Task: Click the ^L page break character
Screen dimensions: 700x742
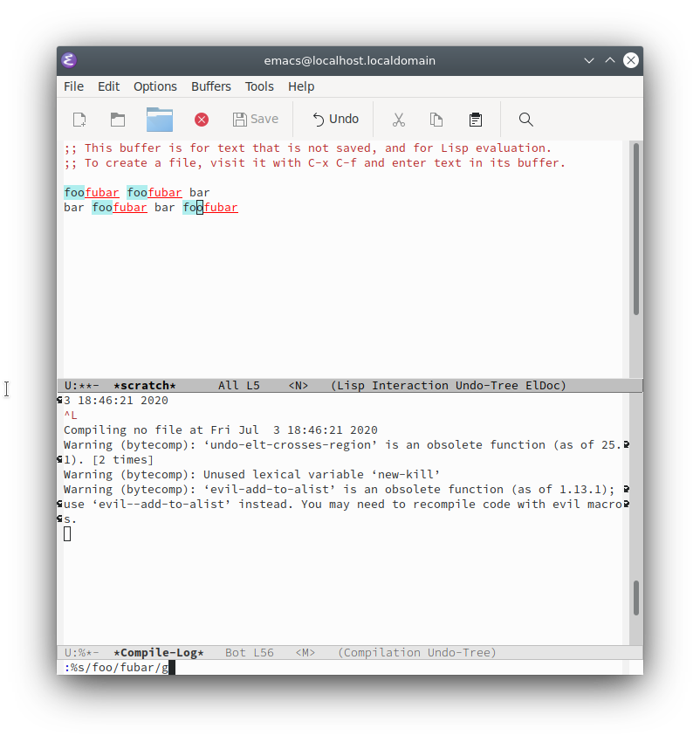Action: 71,416
